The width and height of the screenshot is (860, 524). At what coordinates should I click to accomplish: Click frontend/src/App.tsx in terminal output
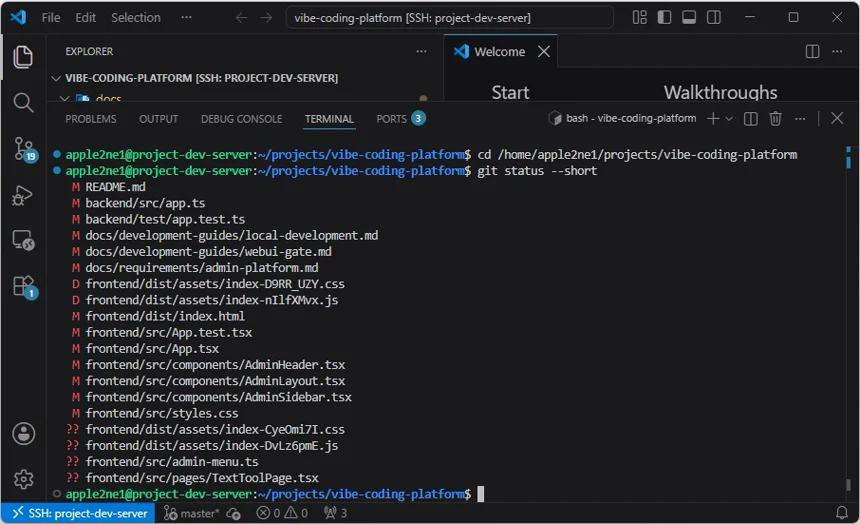coord(152,349)
